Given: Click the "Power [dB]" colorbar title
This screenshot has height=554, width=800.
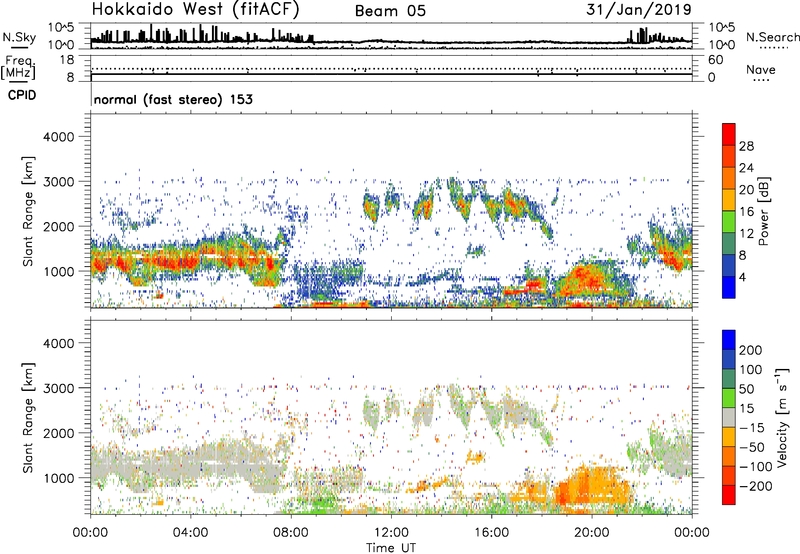Looking at the screenshot, I should [764, 211].
